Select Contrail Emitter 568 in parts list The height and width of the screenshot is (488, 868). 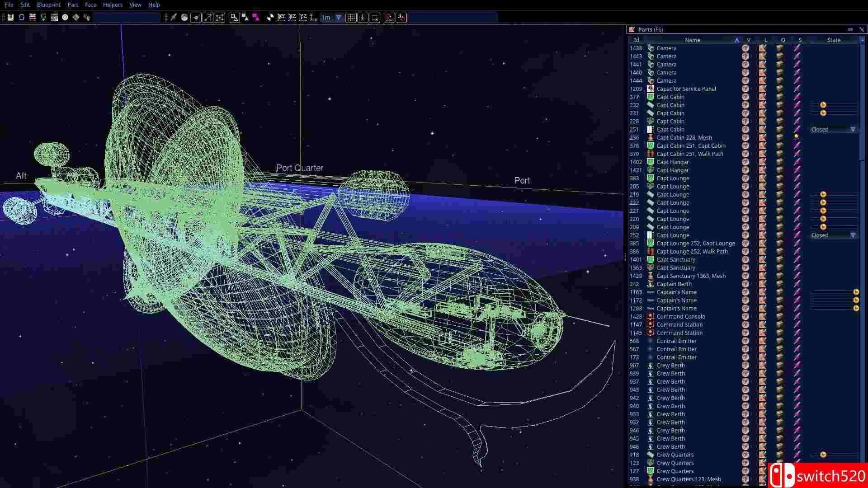point(676,341)
